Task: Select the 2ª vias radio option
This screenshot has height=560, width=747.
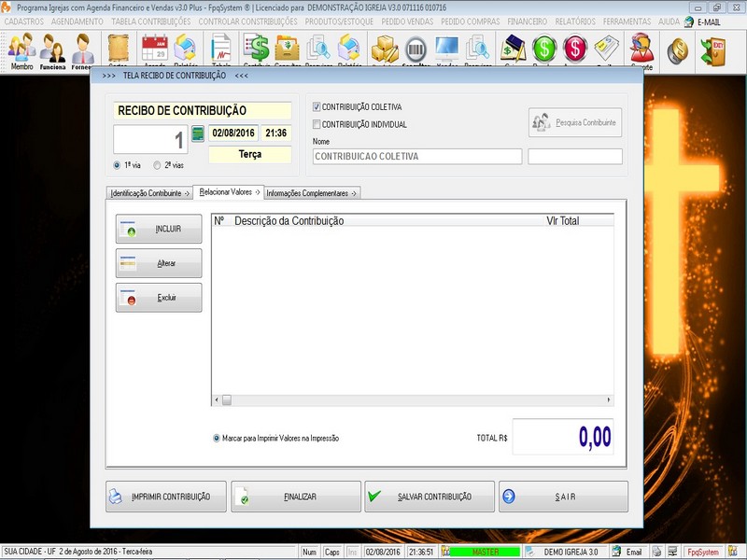Action: tap(157, 165)
